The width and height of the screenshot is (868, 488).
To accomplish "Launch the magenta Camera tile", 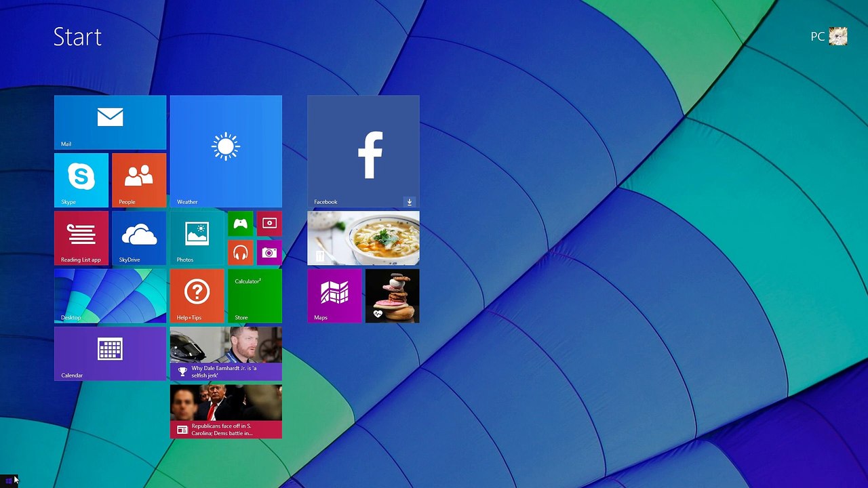I will 269,253.
